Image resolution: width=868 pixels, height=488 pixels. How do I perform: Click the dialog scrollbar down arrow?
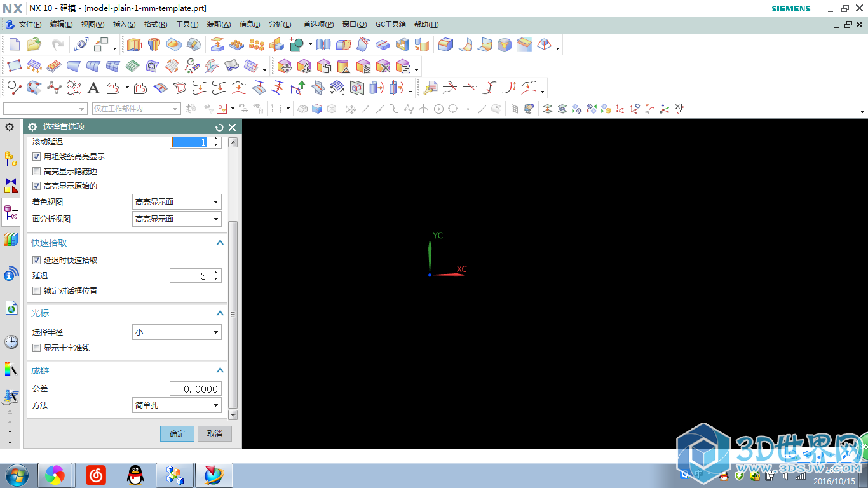click(x=233, y=415)
